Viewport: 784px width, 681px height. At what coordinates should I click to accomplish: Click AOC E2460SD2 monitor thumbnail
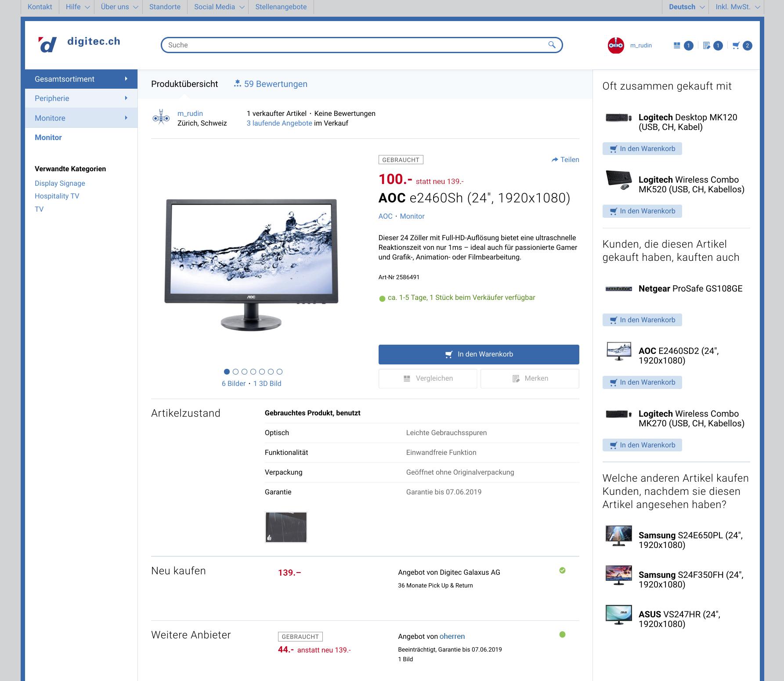(618, 351)
